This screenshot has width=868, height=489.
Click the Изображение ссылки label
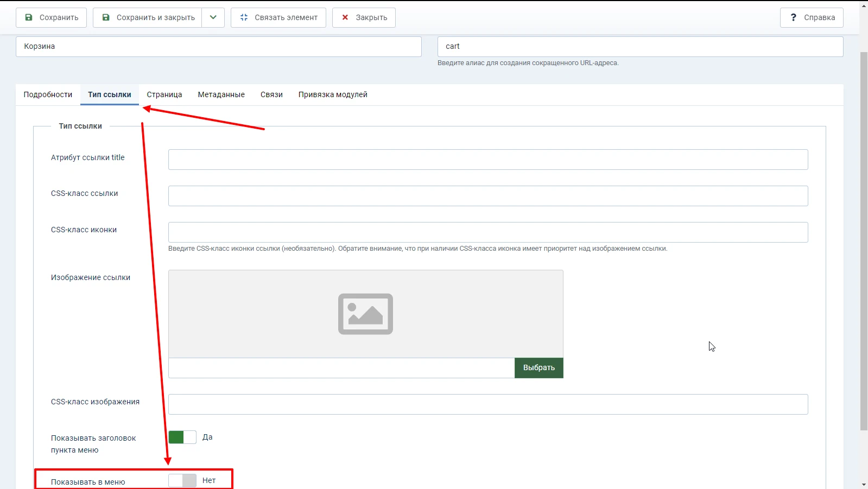coord(91,277)
